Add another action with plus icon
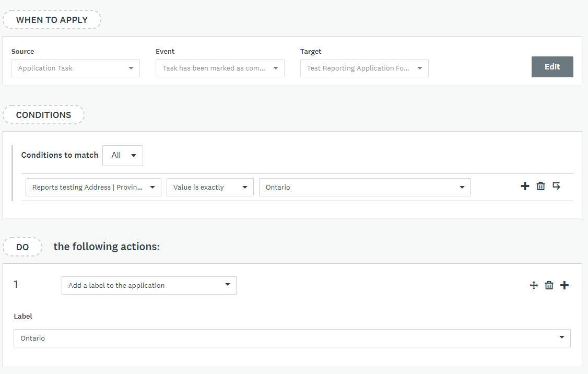 coord(565,286)
